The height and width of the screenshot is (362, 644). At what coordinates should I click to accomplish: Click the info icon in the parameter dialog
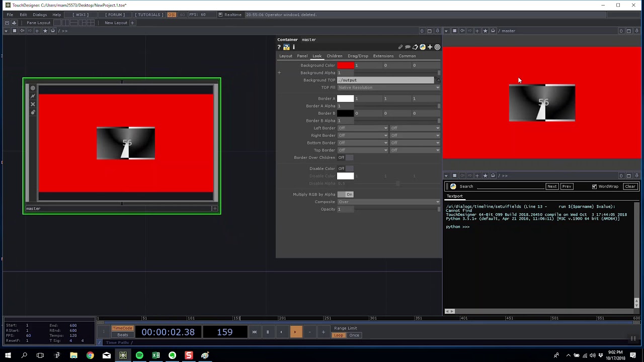(x=294, y=47)
